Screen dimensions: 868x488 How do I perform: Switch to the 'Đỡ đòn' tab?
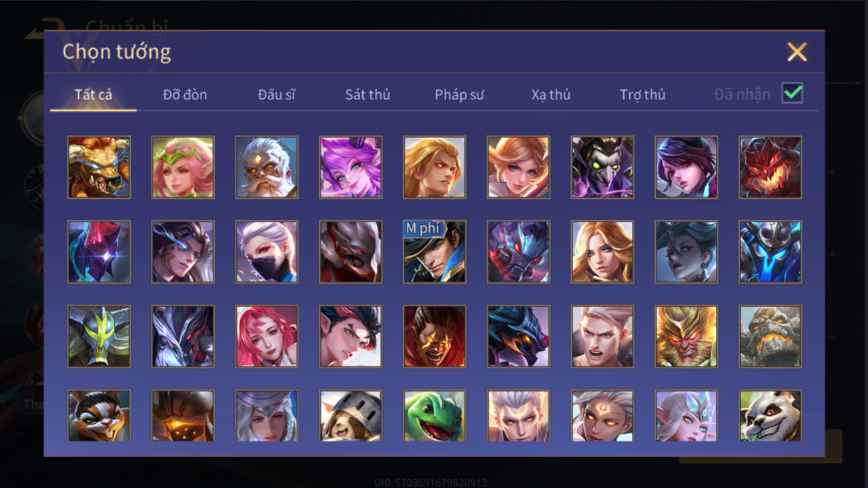click(185, 95)
